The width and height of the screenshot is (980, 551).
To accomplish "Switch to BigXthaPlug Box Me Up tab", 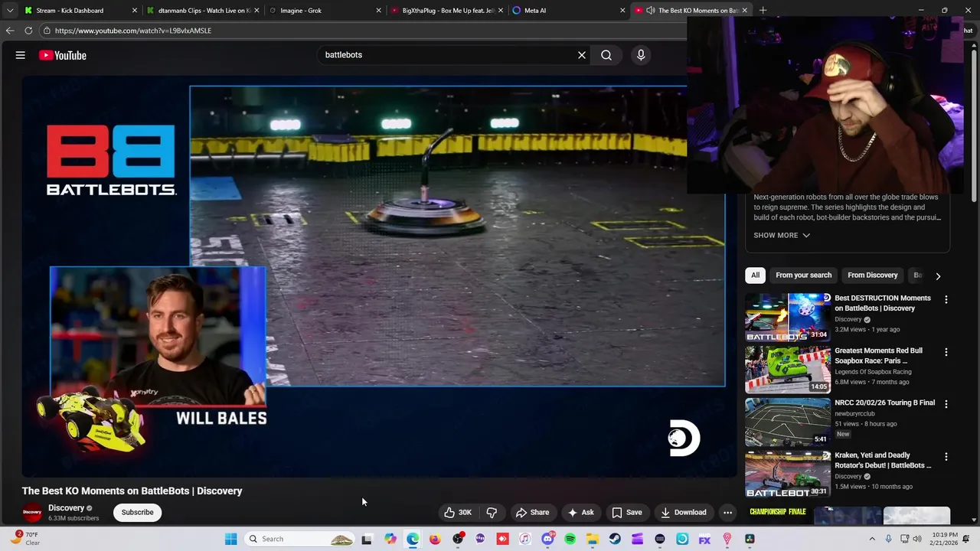I will [448, 11].
